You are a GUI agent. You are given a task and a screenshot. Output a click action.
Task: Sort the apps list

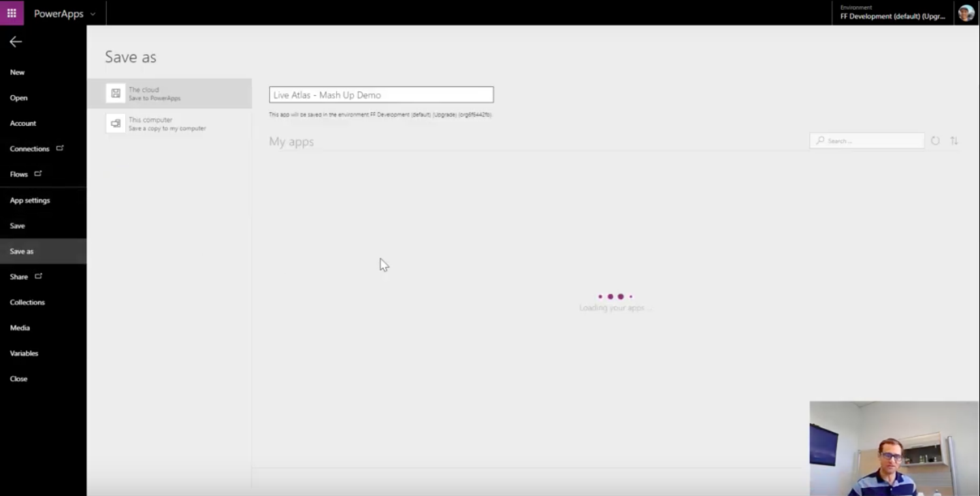click(x=954, y=141)
